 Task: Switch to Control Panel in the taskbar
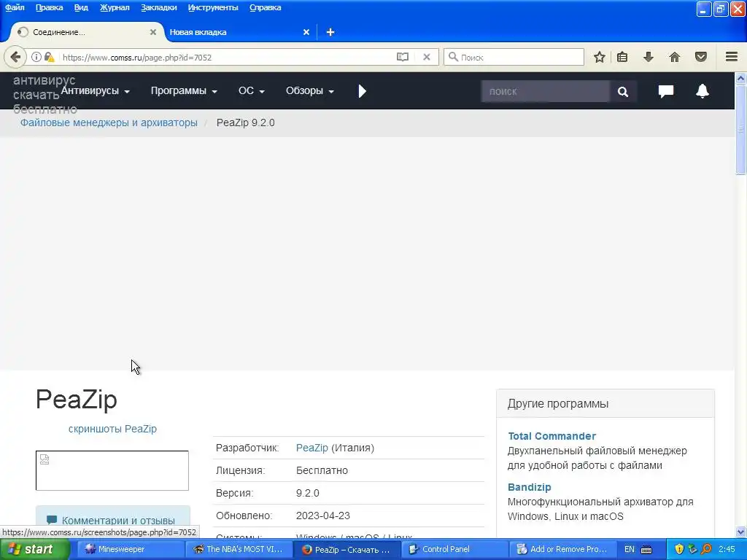(454, 549)
